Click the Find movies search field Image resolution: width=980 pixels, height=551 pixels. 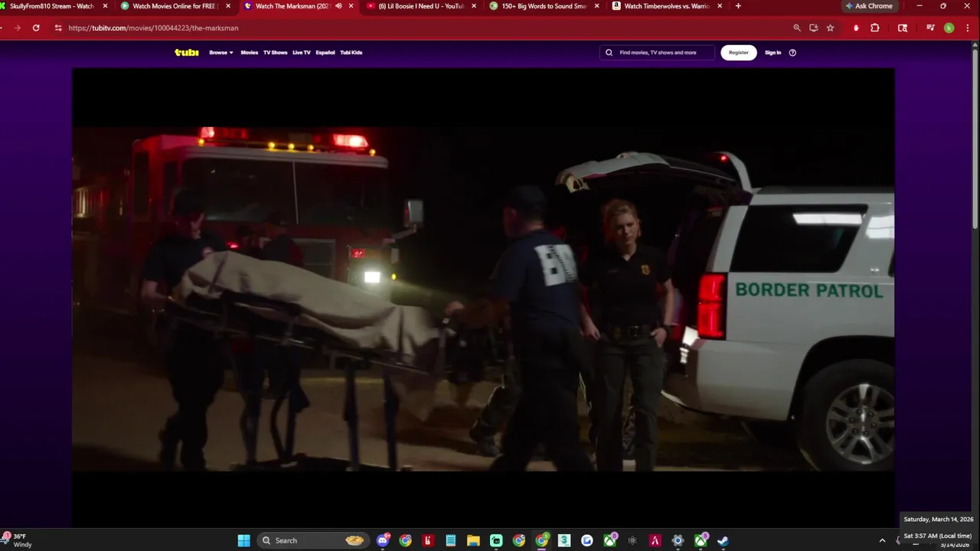658,53
